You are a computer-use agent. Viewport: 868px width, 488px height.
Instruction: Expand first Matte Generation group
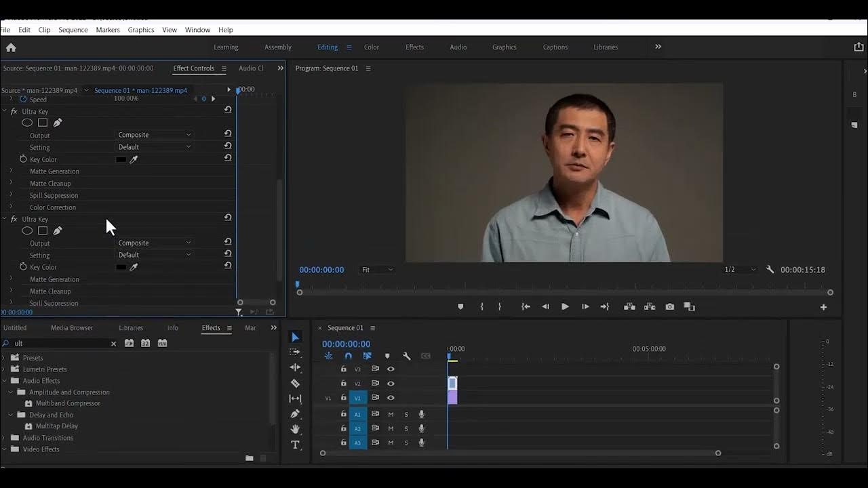[11, 171]
